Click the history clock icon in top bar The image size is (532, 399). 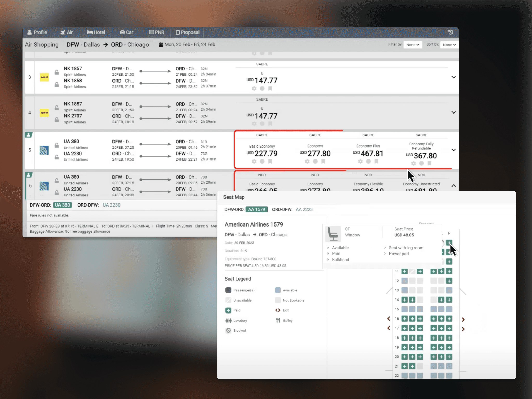point(451,32)
